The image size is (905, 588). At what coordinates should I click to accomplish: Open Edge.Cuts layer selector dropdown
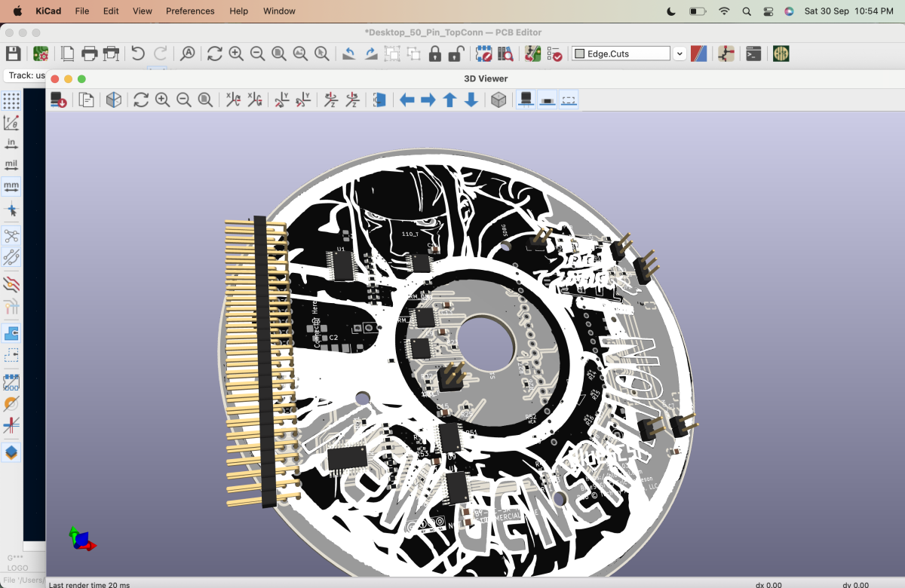click(x=680, y=54)
